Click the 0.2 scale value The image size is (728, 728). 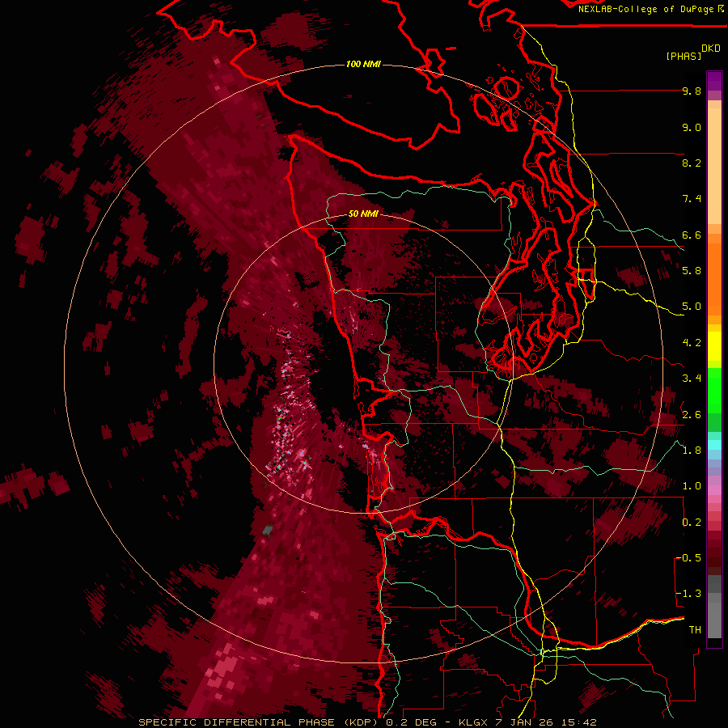click(692, 523)
